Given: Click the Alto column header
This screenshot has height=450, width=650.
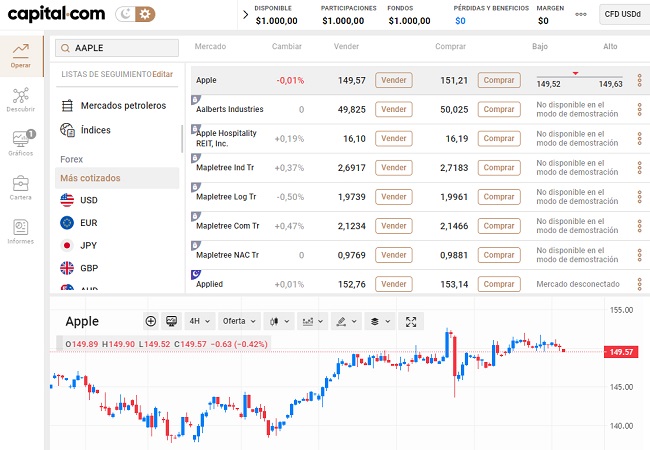Looking at the screenshot, I should (610, 46).
